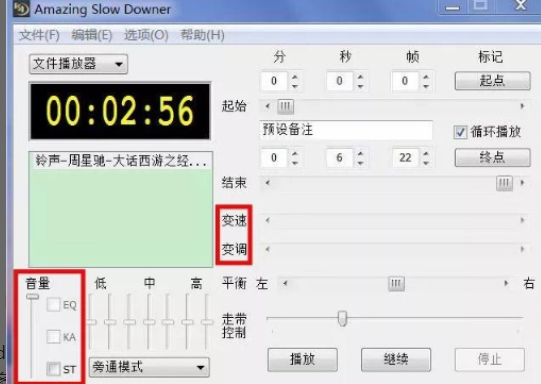
Task: Click the 起点 marker button
Action: coord(492,81)
